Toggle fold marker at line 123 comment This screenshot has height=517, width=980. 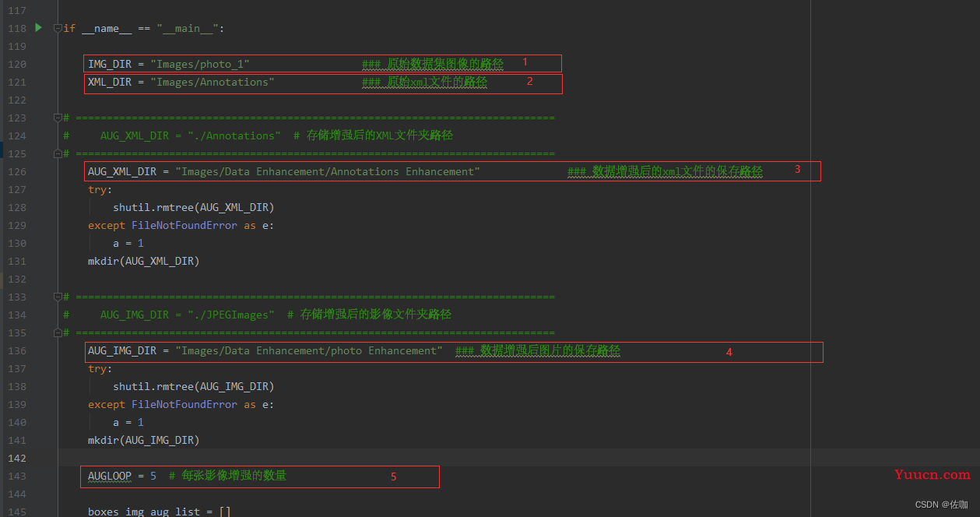point(58,118)
